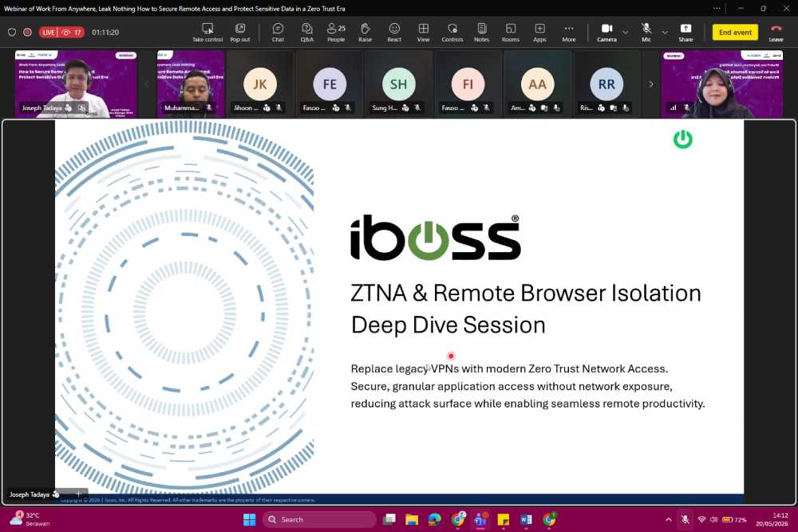Screen dimensions: 798x532
Task: Open File Explorer from taskbar
Action: coord(412,519)
